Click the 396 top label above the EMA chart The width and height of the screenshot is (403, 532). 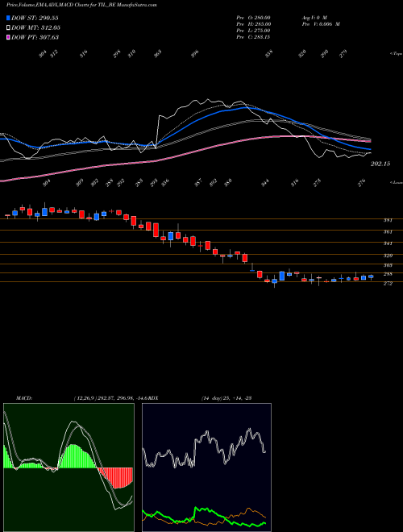(195, 54)
